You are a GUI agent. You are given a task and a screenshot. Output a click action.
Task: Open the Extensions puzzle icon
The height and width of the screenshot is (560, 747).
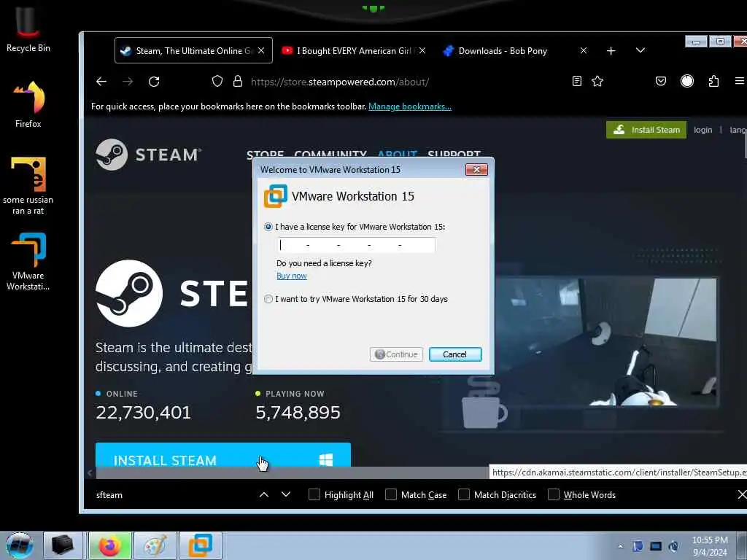tap(713, 81)
